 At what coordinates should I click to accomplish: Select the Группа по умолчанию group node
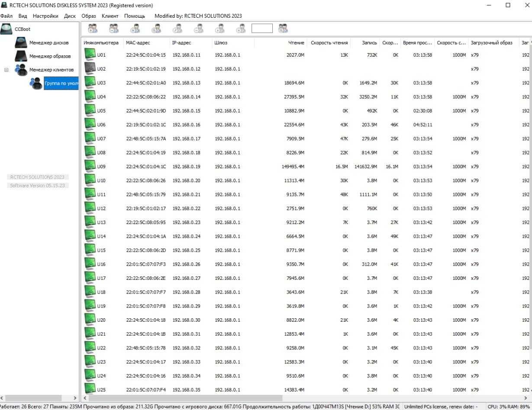[61, 83]
